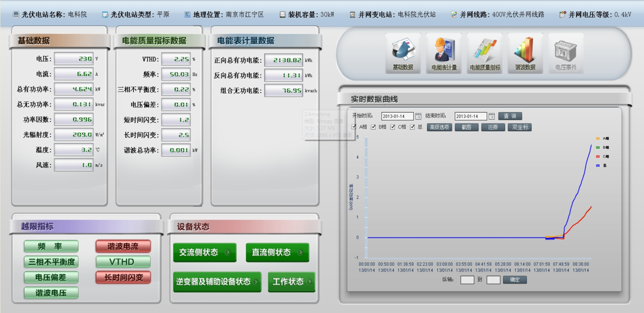Disable the 总 curve checkbox
The width and height of the screenshot is (644, 313).
pos(412,127)
